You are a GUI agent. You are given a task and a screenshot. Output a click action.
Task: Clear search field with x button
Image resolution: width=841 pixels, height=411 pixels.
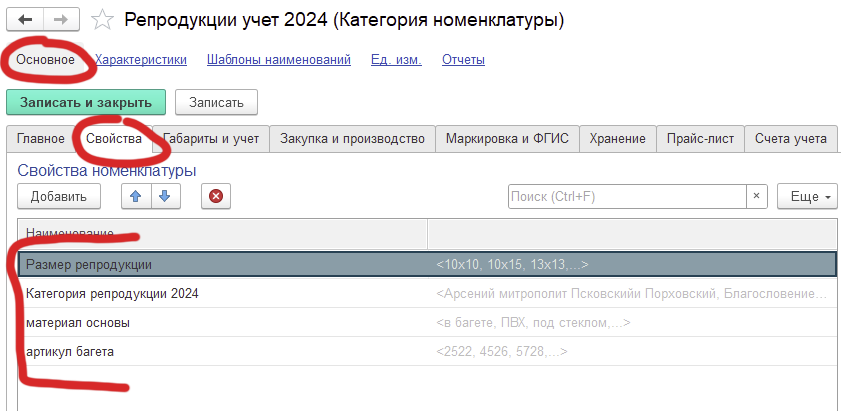[x=757, y=197]
